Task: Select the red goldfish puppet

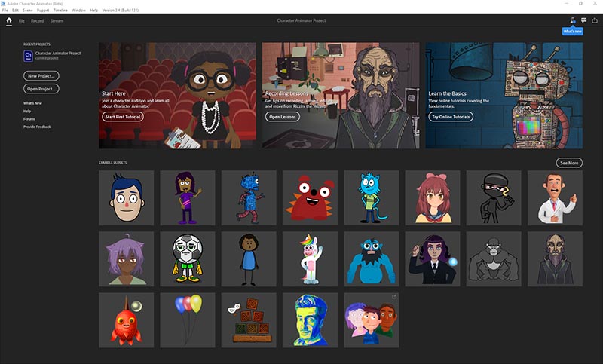Action: (x=126, y=320)
